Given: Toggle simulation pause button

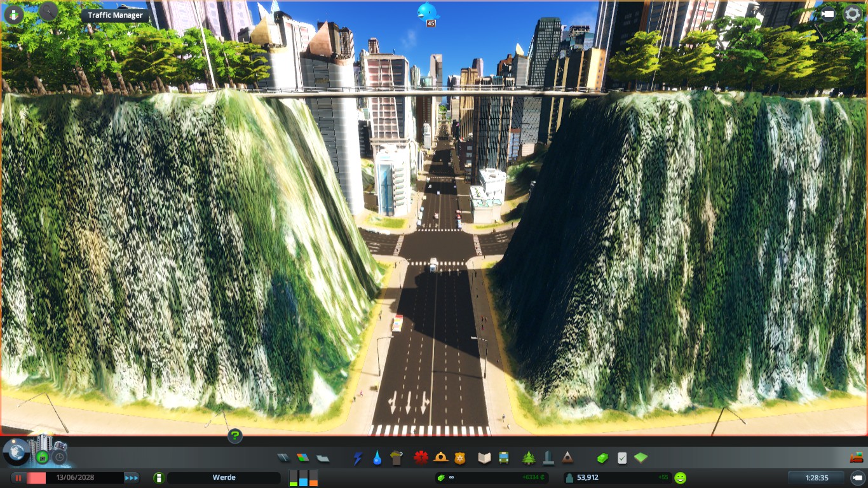Looking at the screenshot, I should tap(19, 478).
